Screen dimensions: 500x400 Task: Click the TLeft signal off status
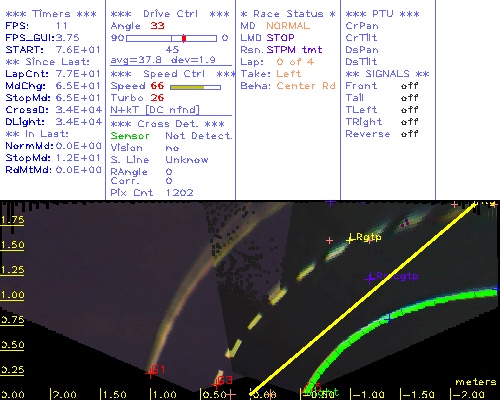(409, 110)
